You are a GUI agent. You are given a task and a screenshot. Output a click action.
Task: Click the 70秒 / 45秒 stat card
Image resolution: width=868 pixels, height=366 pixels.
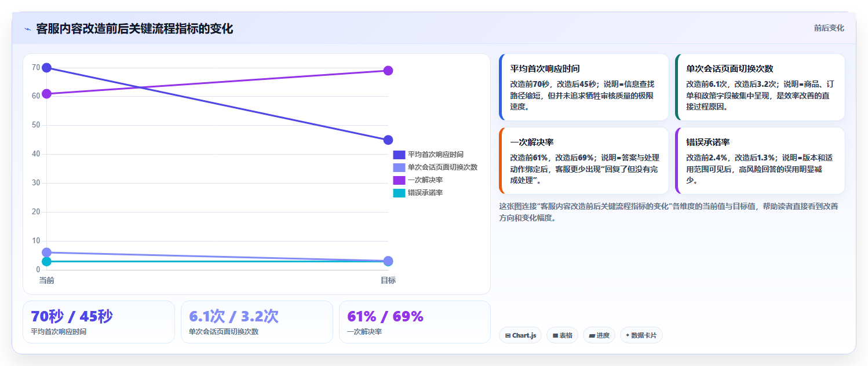click(99, 322)
